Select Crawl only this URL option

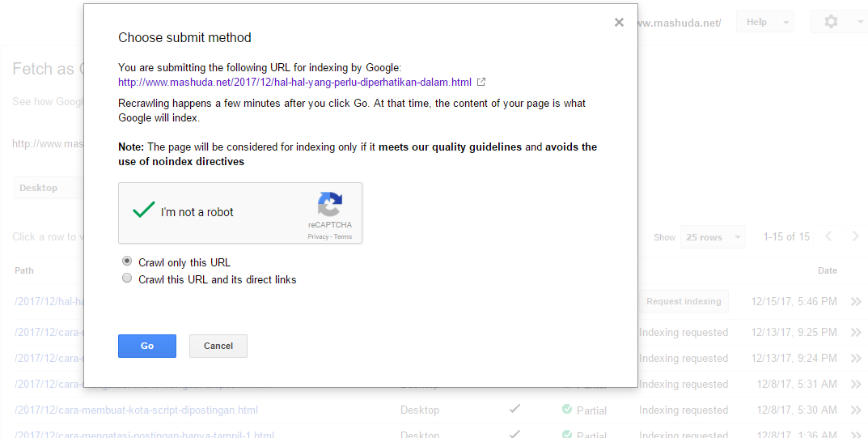tap(127, 262)
